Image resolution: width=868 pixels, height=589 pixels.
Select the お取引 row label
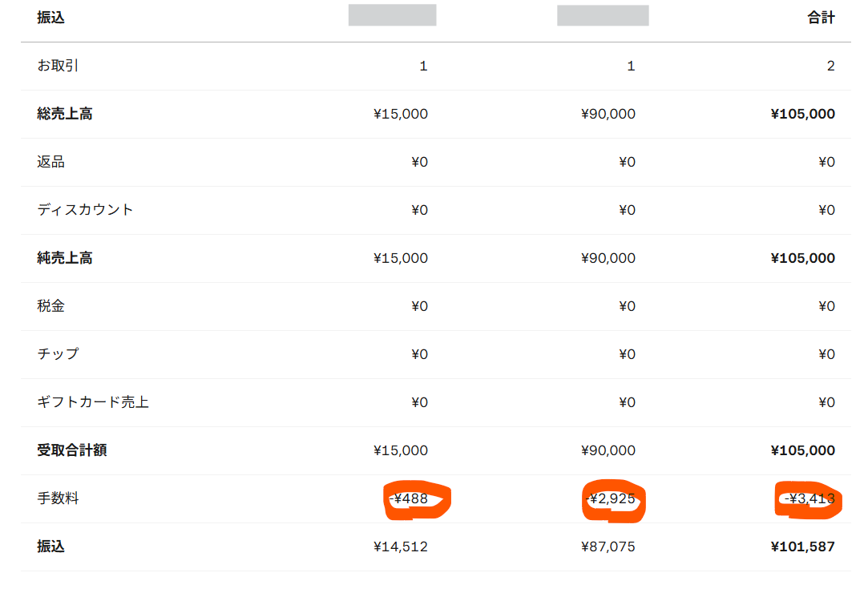(x=58, y=66)
